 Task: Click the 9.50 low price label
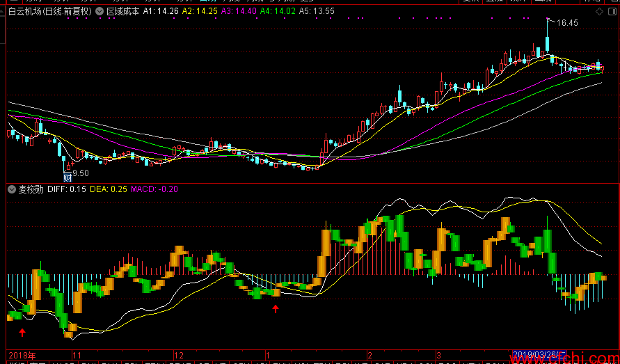[x=81, y=173]
